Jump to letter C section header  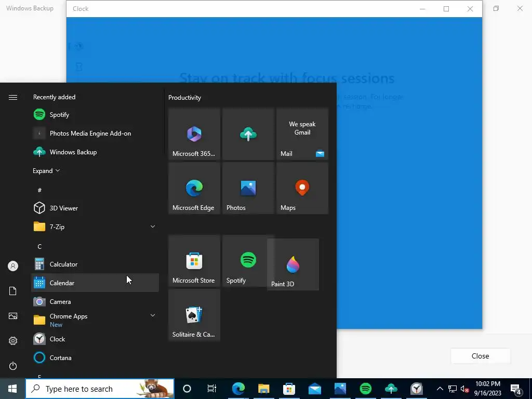coord(39,246)
